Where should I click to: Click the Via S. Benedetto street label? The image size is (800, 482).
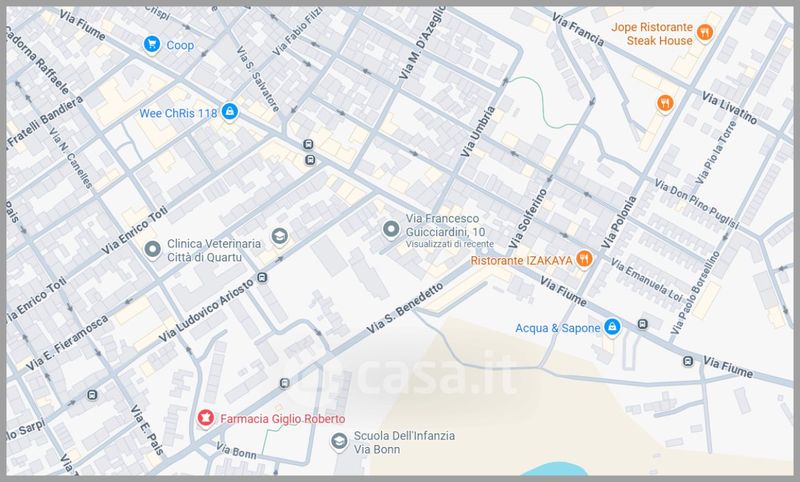405,309
